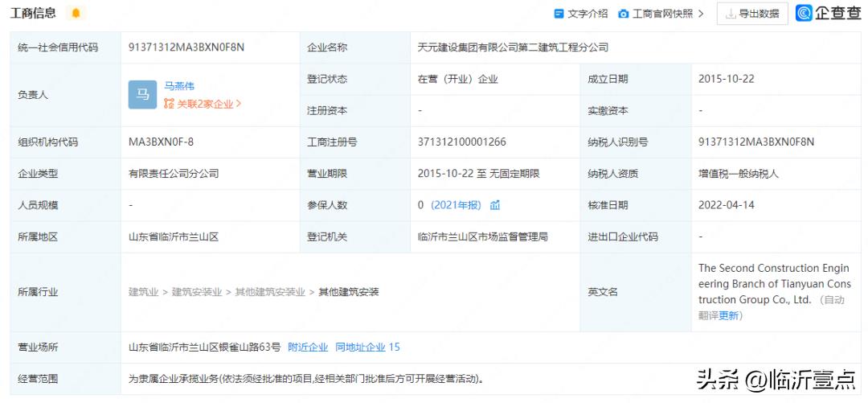Click the 导出数据 button
The image size is (868, 403).
752,14
